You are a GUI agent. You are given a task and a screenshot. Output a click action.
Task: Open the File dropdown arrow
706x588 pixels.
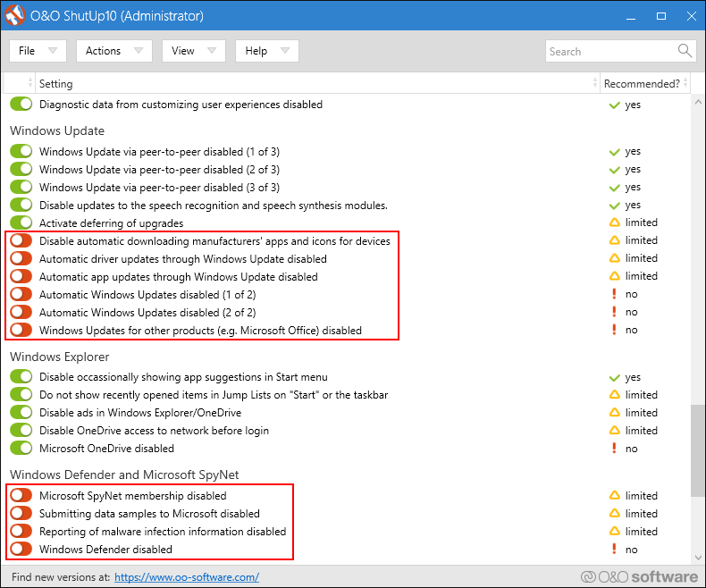coord(53,50)
